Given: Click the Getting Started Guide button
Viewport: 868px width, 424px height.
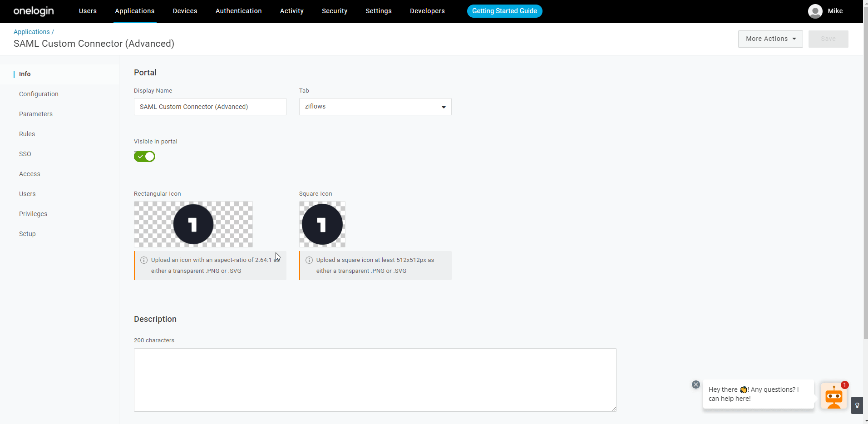Looking at the screenshot, I should tap(504, 11).
